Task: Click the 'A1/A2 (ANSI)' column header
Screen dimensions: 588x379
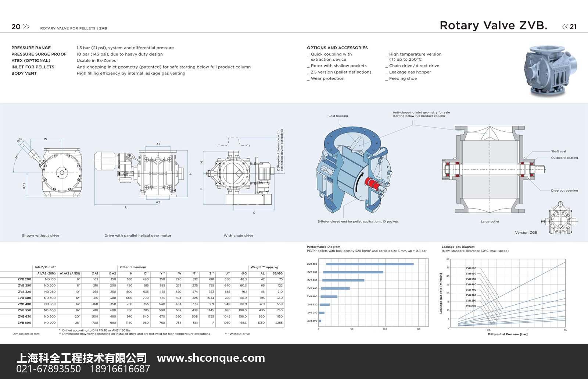Action: 70,273
